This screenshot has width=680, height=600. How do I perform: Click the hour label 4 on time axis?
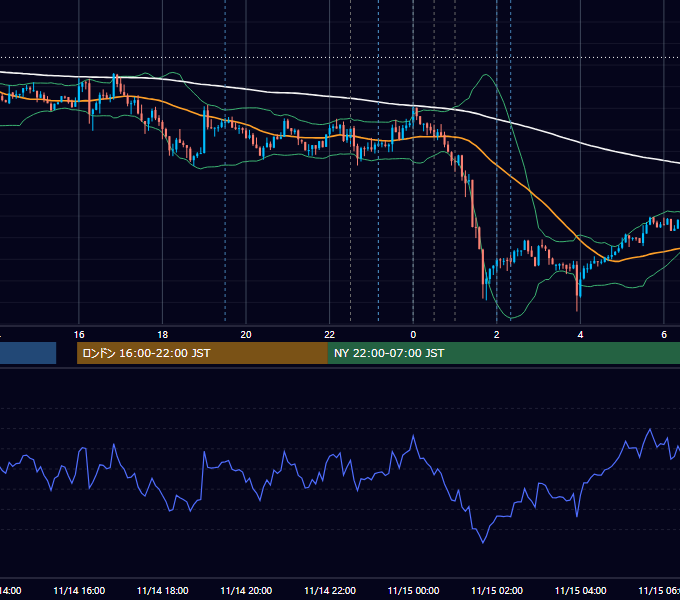coord(580,335)
